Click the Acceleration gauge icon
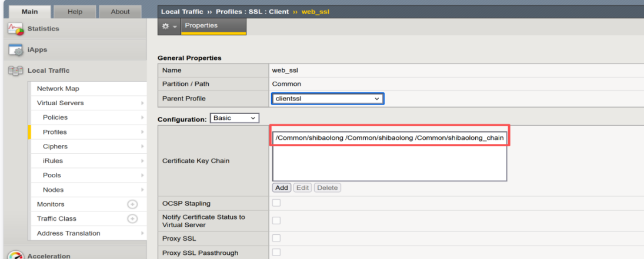Image resolution: width=644 pixels, height=259 pixels. 16,255
